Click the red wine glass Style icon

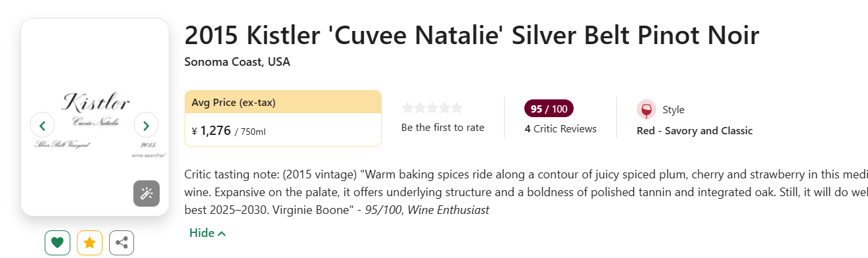647,110
